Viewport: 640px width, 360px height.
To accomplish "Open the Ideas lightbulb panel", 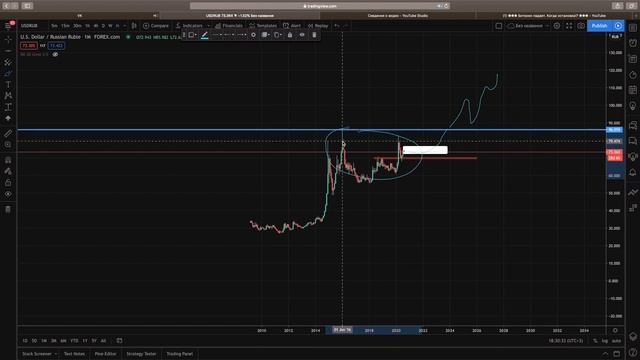I will (633, 106).
